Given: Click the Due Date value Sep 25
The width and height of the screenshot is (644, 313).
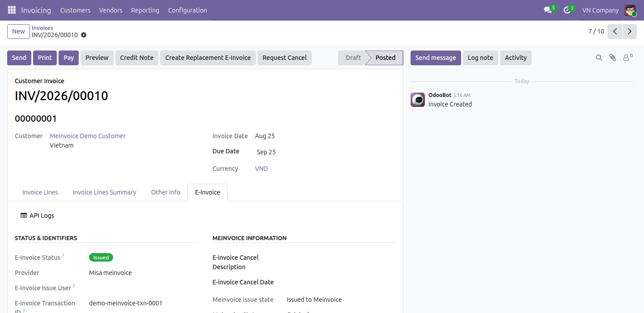Looking at the screenshot, I should [266, 152].
